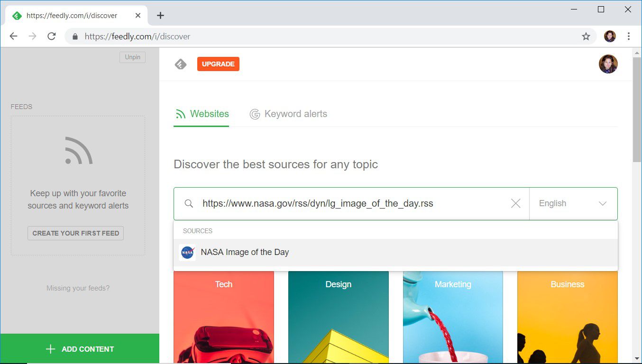Image resolution: width=642 pixels, height=364 pixels.
Task: Select NASA Image of the Day source
Action: point(245,252)
